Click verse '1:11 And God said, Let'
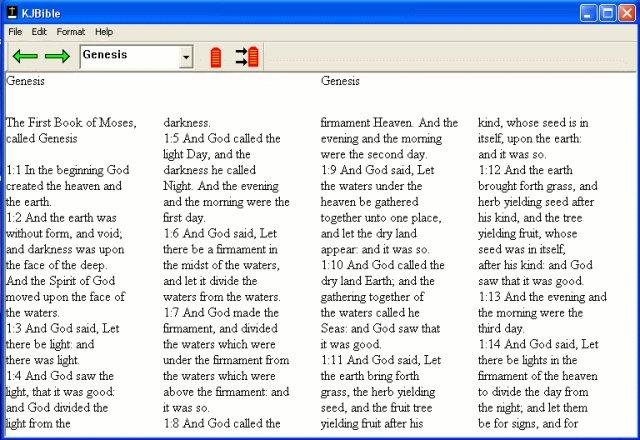The image size is (640, 440). pos(381,360)
